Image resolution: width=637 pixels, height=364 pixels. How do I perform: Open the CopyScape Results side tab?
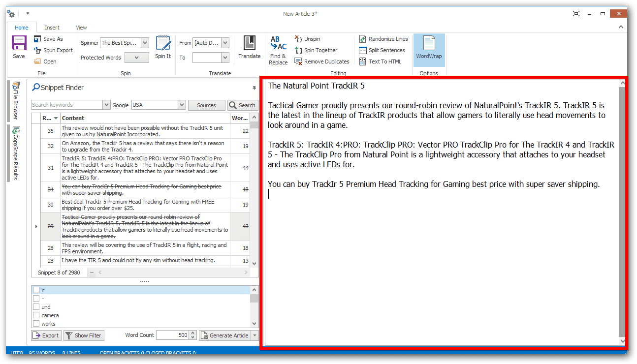(x=15, y=152)
